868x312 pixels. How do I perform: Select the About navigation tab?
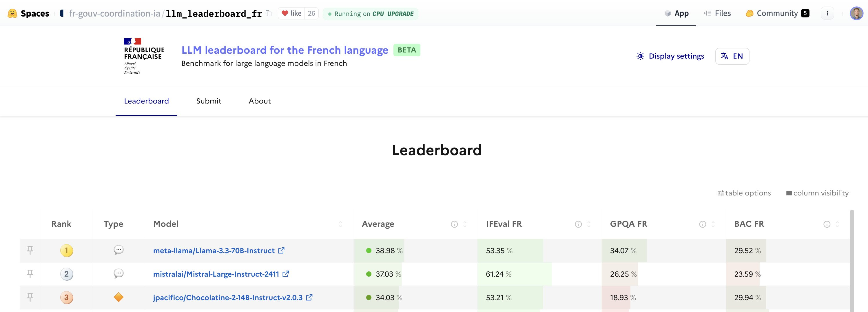(x=260, y=101)
